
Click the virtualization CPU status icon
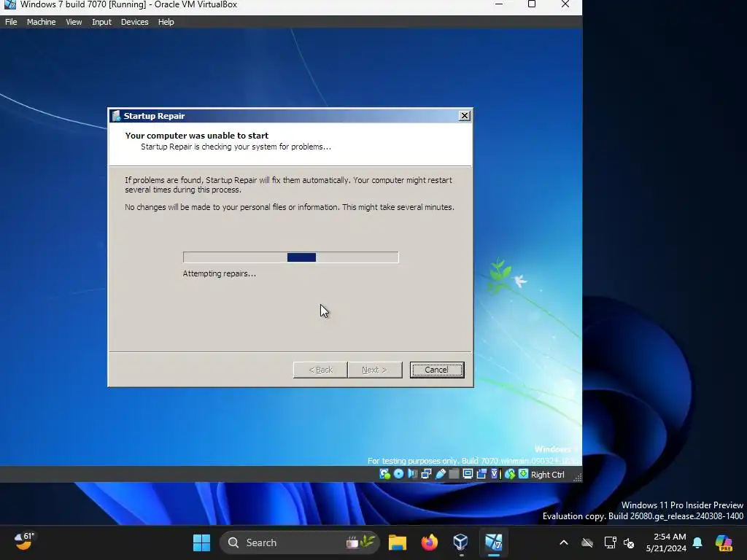495,474
